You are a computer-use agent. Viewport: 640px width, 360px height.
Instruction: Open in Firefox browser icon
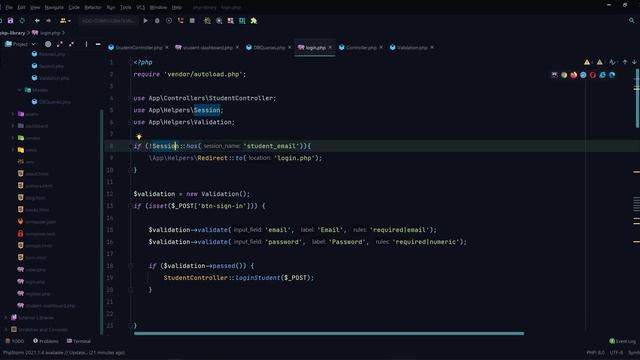(x=574, y=75)
